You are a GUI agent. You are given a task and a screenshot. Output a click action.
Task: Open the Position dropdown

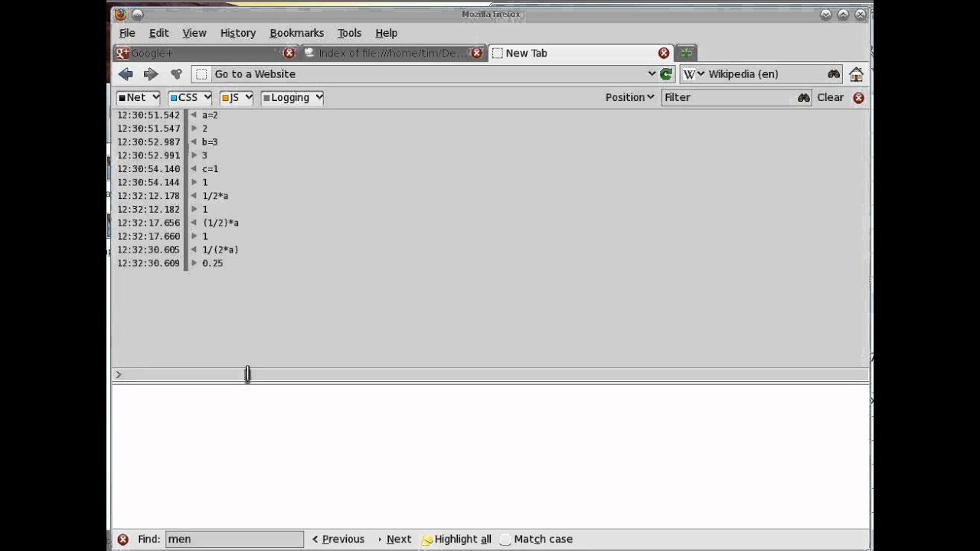(629, 97)
